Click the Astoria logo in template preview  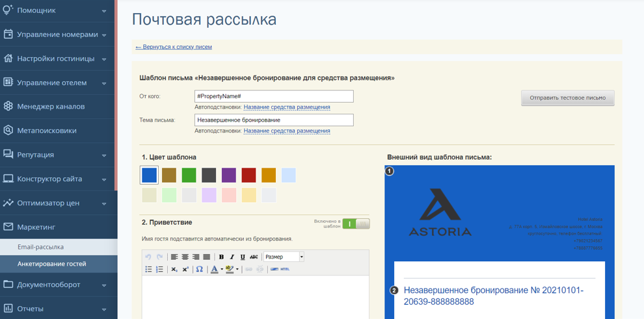(x=440, y=212)
